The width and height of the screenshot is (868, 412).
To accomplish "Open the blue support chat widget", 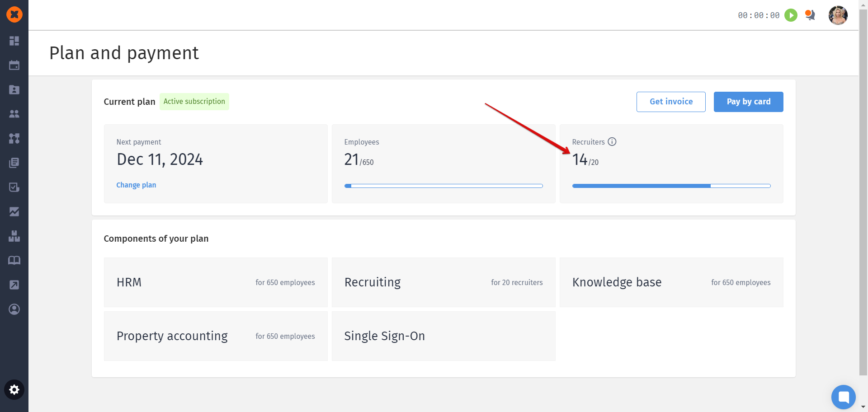I will click(844, 397).
